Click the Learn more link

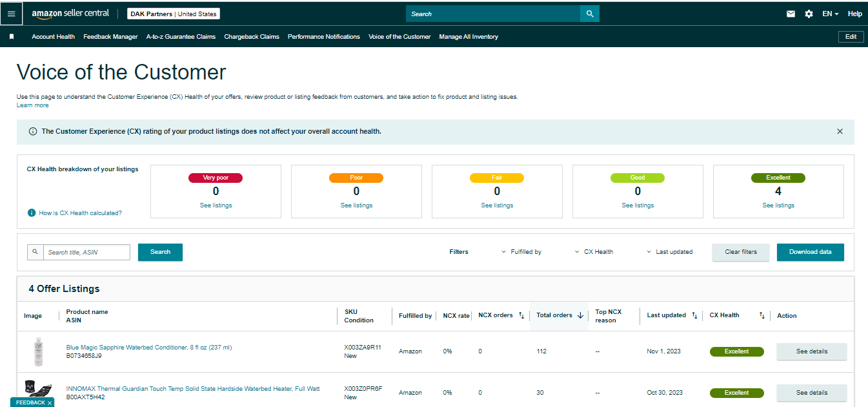click(32, 105)
